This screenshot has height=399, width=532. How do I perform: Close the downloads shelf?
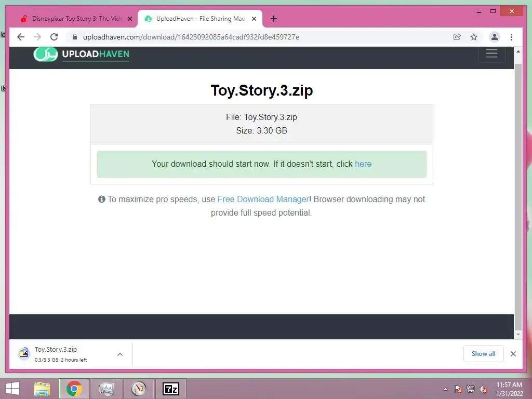(513, 354)
